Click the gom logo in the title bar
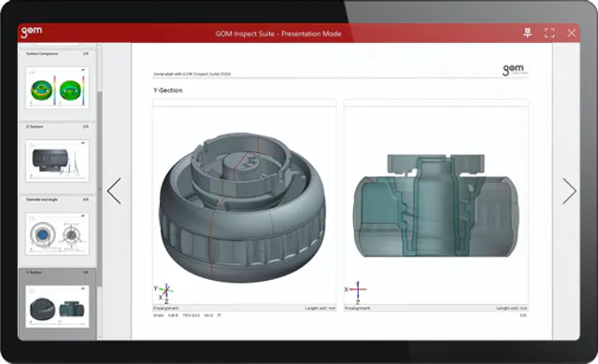Screen dimensions: 598x364 31,32
